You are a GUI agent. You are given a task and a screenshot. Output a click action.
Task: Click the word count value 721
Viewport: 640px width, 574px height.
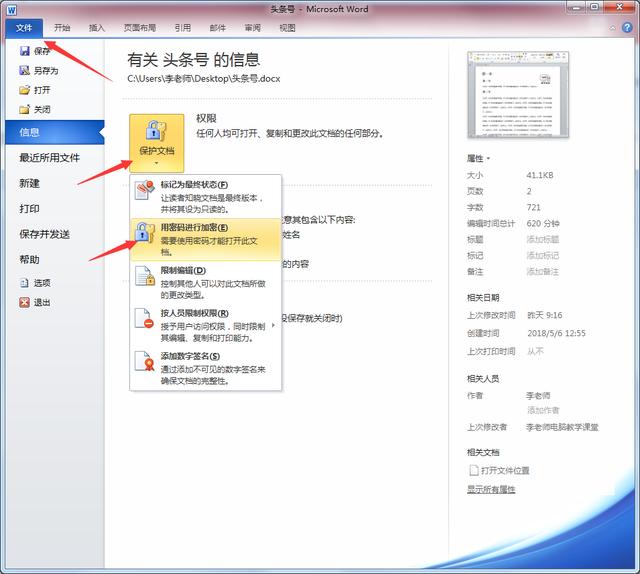click(533, 207)
